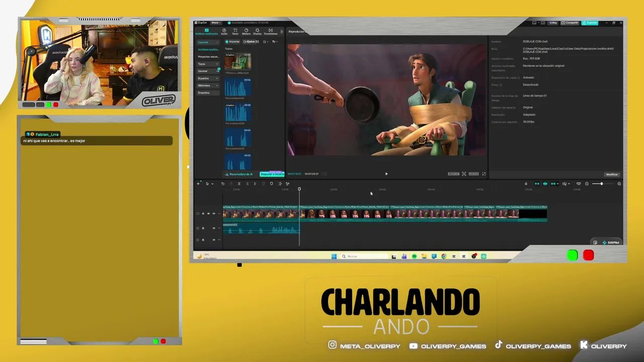Open the Archivos multimedia tab in CapCut

(x=206, y=31)
